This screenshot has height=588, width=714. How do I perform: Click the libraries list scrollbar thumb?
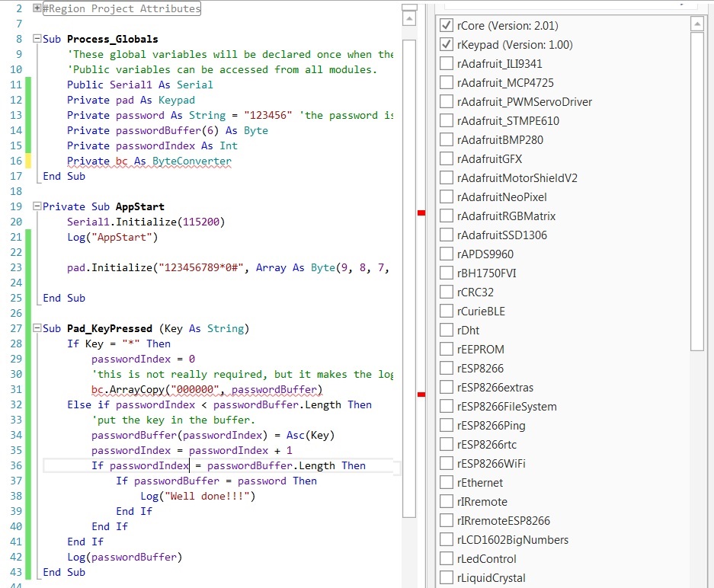point(697,191)
